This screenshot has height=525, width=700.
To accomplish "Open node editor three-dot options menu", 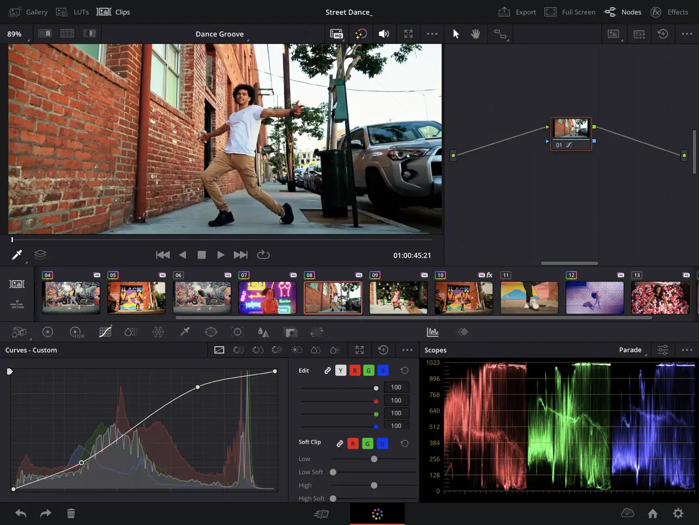I will 687,34.
